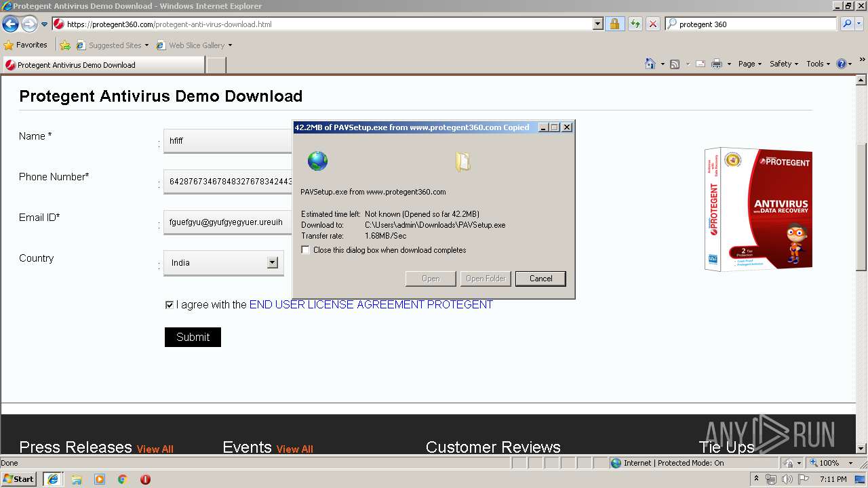
Task: Open the Safety menu
Action: [784, 64]
